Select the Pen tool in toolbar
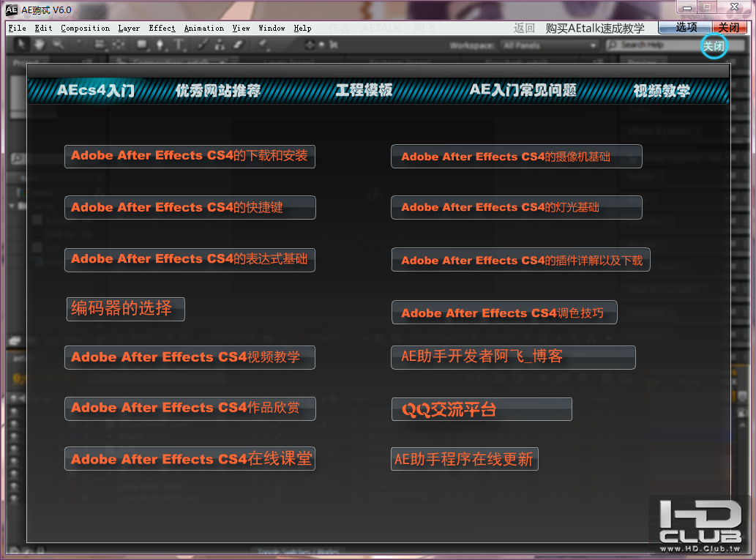 (x=160, y=45)
